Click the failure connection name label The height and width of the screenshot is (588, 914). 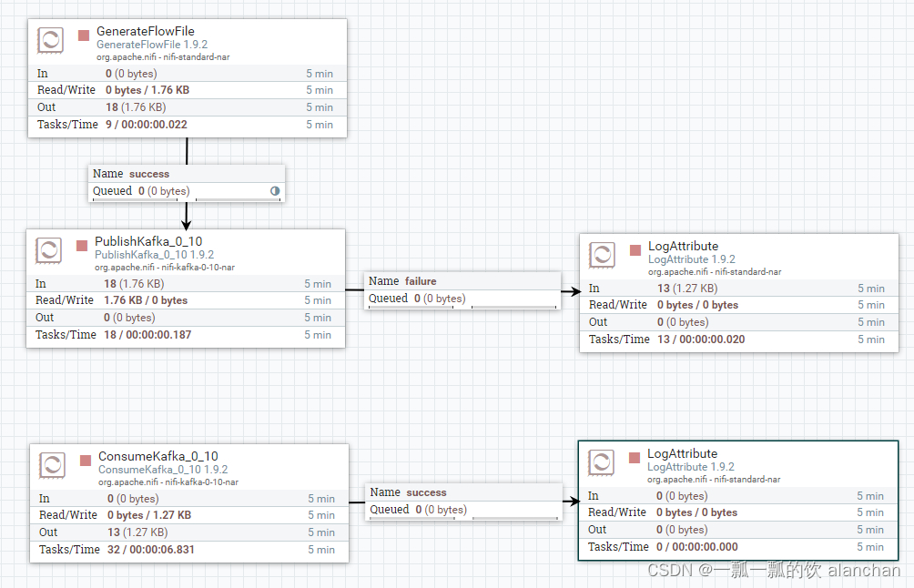click(x=421, y=281)
